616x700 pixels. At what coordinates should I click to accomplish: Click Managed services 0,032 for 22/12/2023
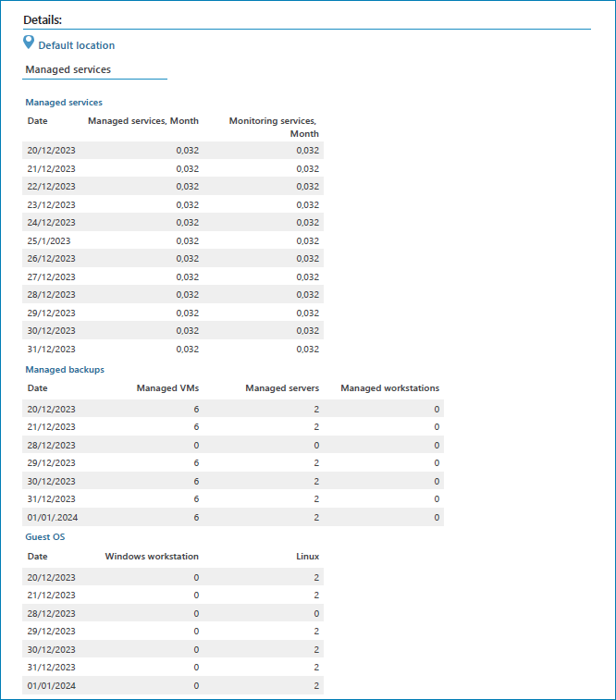[188, 187]
